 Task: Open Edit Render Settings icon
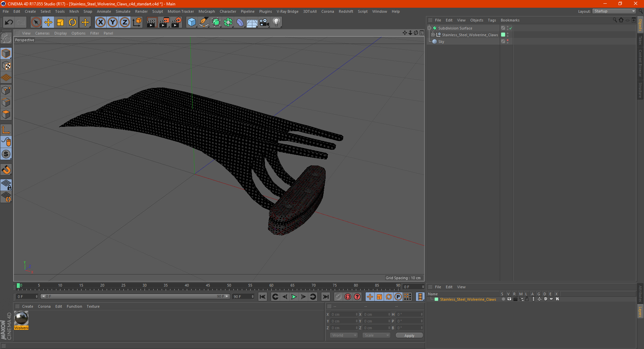[x=176, y=22]
